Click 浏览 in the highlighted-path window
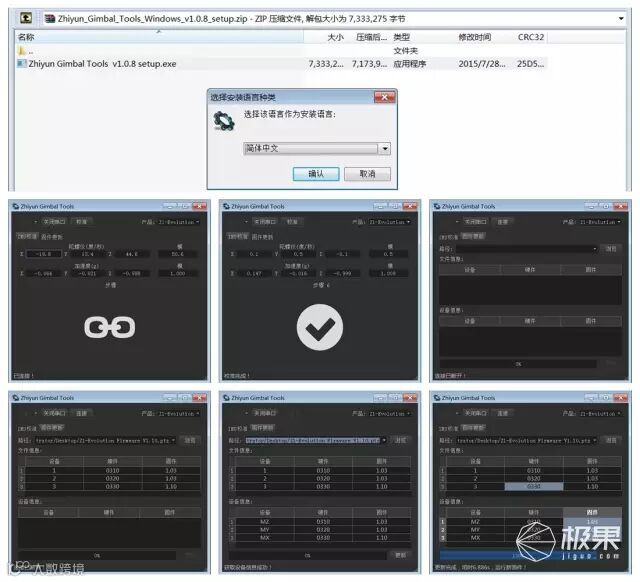This screenshot has width=640, height=582. pyautogui.click(x=400, y=440)
